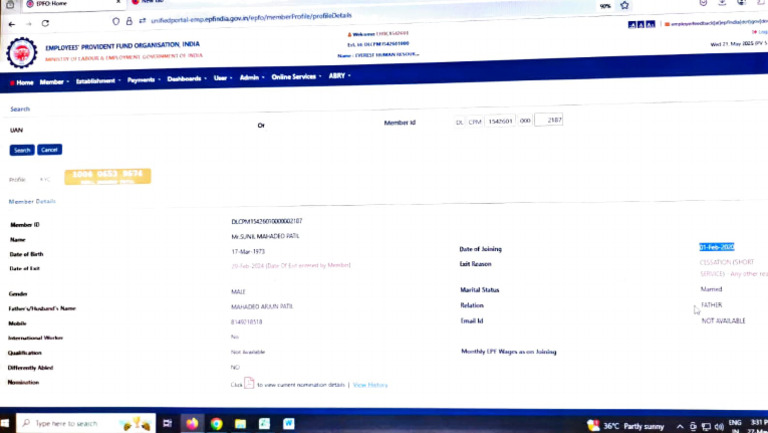
Task: Click Member Id field containing 000
Action: tap(525, 120)
